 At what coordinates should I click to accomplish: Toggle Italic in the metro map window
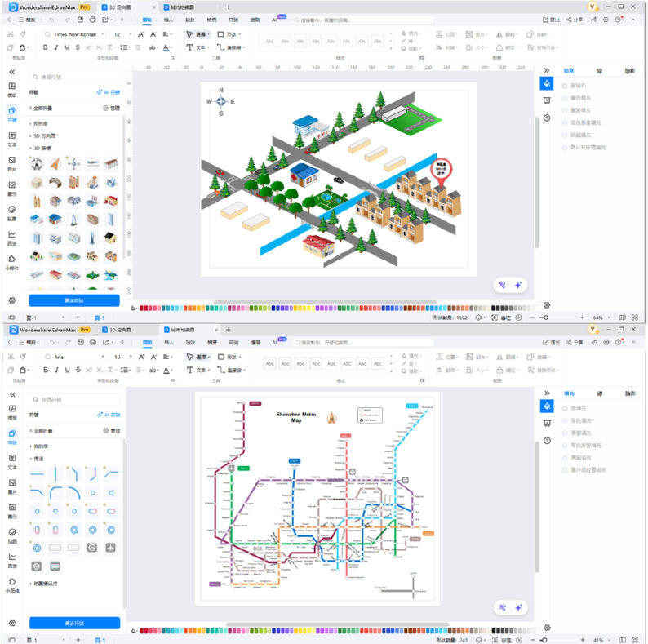pyautogui.click(x=56, y=370)
